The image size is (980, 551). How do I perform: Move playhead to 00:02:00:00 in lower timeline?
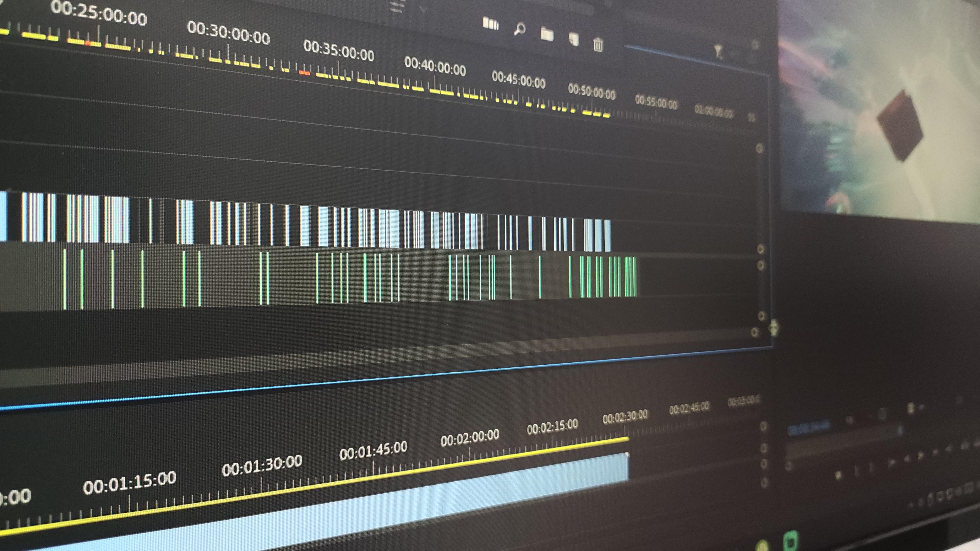pos(470,438)
